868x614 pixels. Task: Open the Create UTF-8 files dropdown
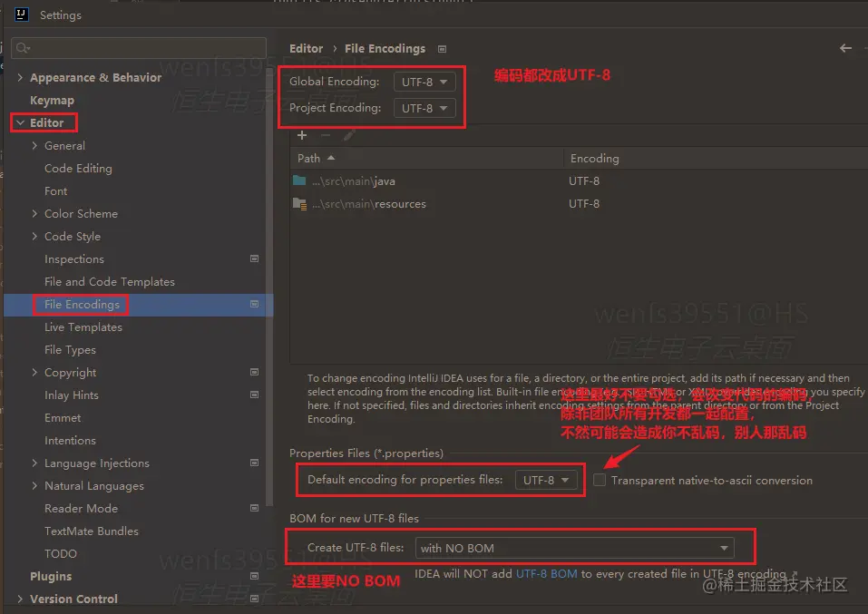(x=575, y=548)
